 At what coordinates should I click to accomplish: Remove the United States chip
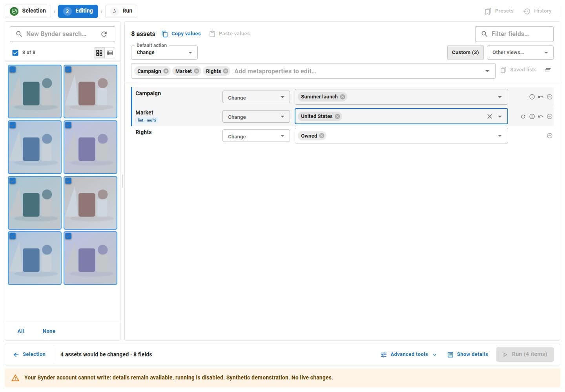pos(337,116)
